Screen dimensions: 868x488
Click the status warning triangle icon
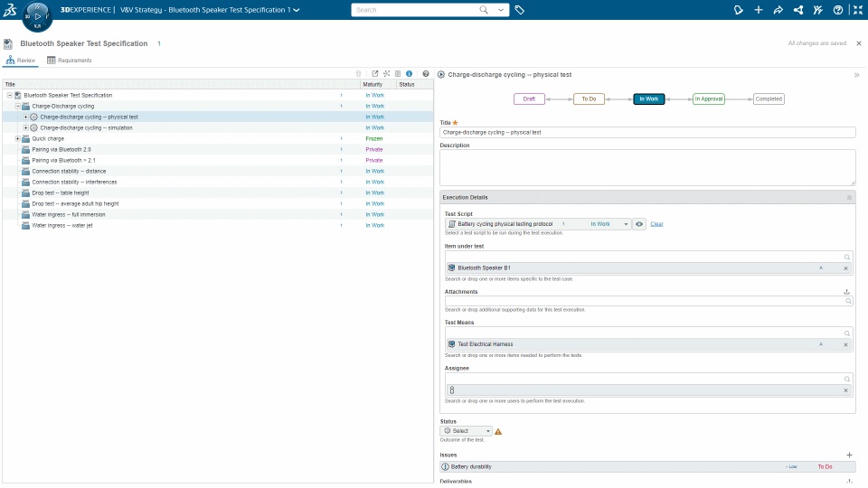tap(498, 432)
